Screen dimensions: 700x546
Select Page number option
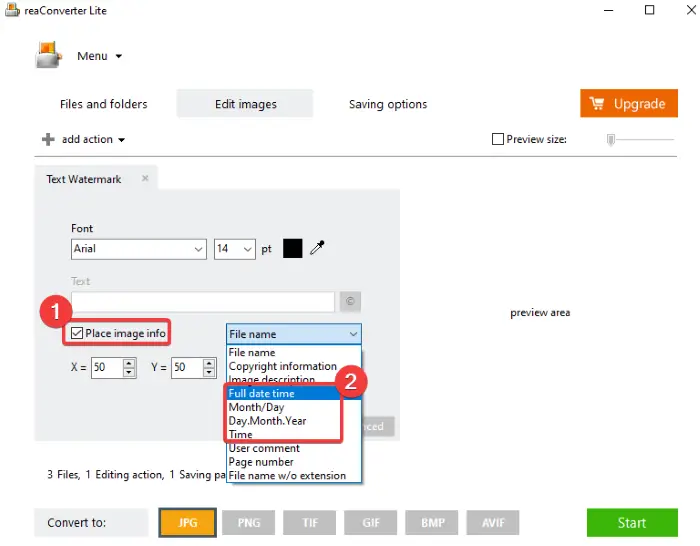pos(294,462)
